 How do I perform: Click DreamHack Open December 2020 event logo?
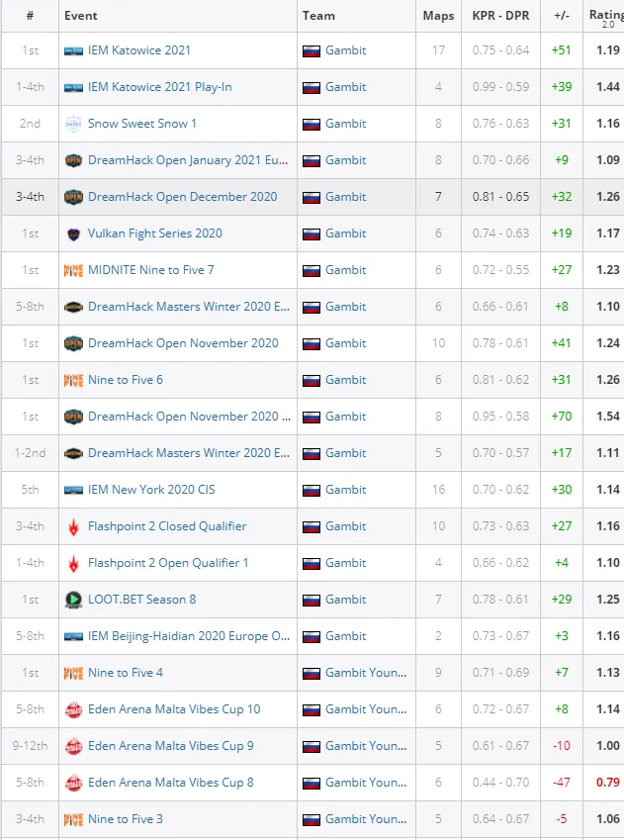(73, 197)
